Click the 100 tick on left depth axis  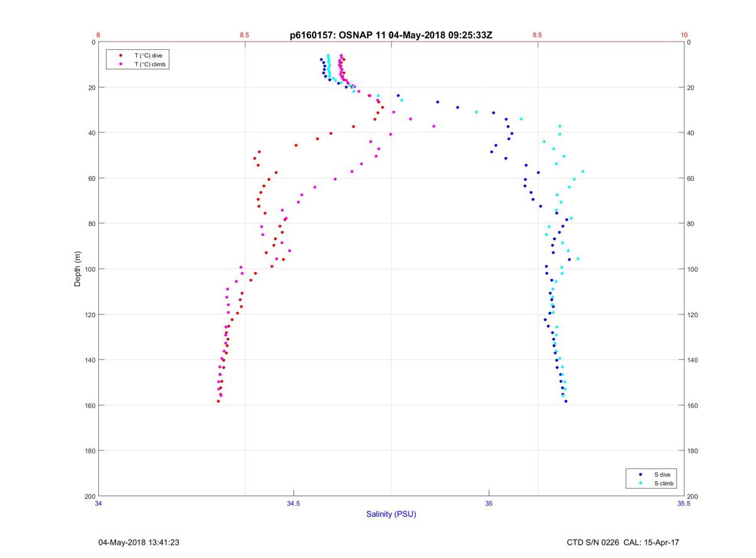pos(89,269)
